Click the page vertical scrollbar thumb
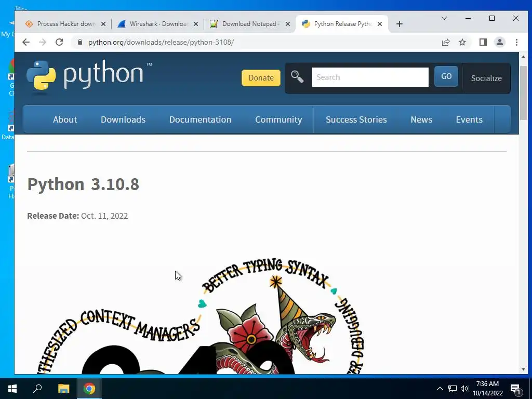532x399 pixels. (x=523, y=92)
